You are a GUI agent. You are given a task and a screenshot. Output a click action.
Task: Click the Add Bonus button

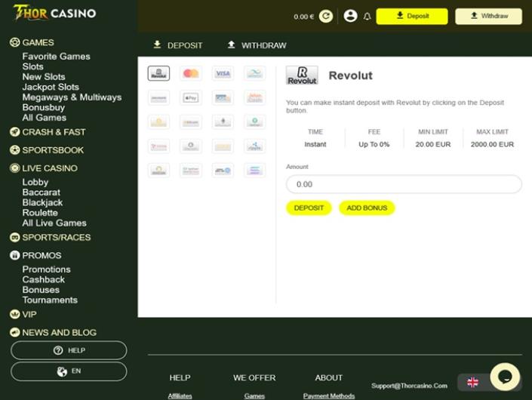coord(367,208)
